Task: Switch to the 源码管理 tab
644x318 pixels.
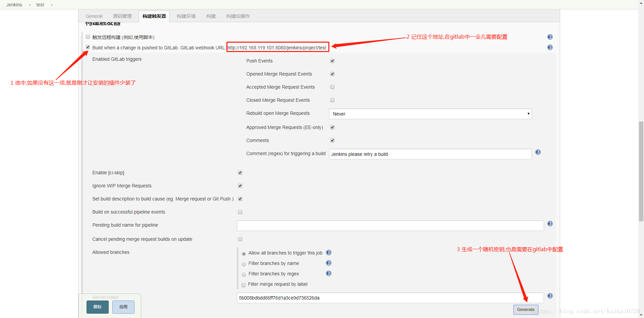Action: point(122,16)
